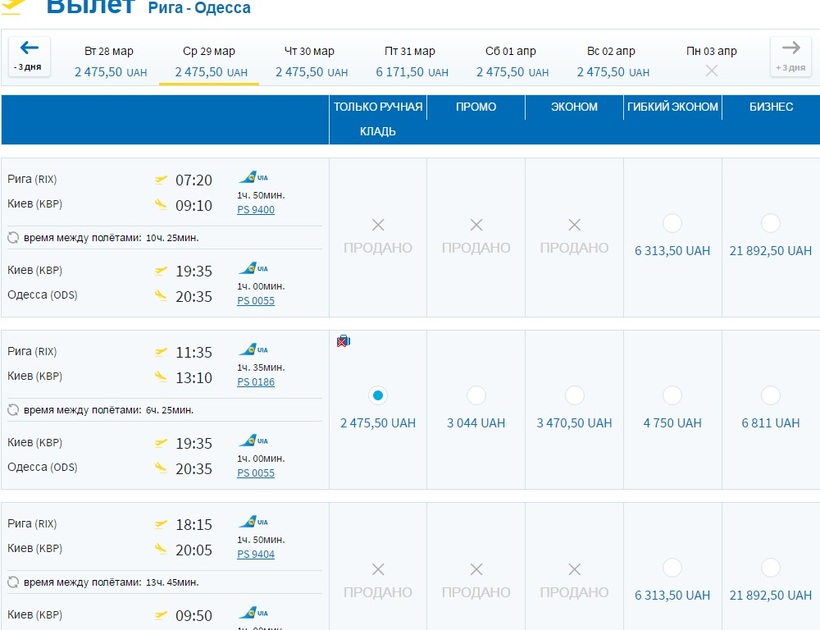This screenshot has height=630, width=820.
Task: Click the next 3 days arrow
Action: (x=790, y=55)
